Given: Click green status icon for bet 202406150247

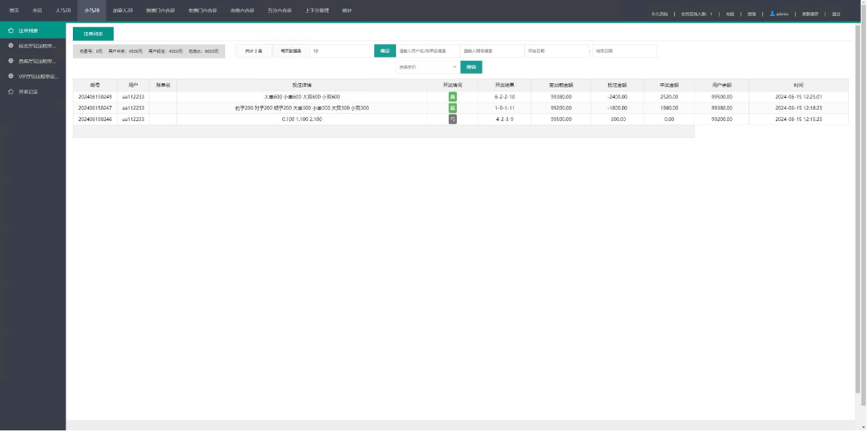Looking at the screenshot, I should (x=453, y=108).
